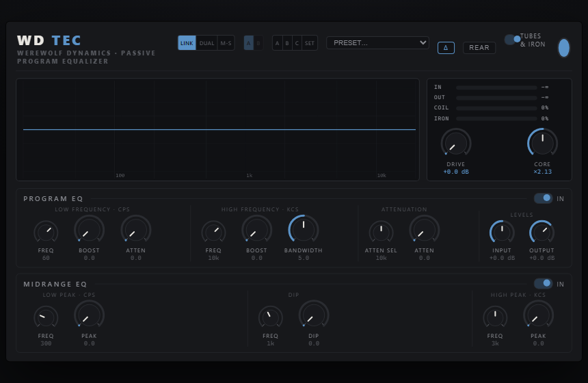
Task: Click the Dip FREQ value 1k
Action: 270,343
